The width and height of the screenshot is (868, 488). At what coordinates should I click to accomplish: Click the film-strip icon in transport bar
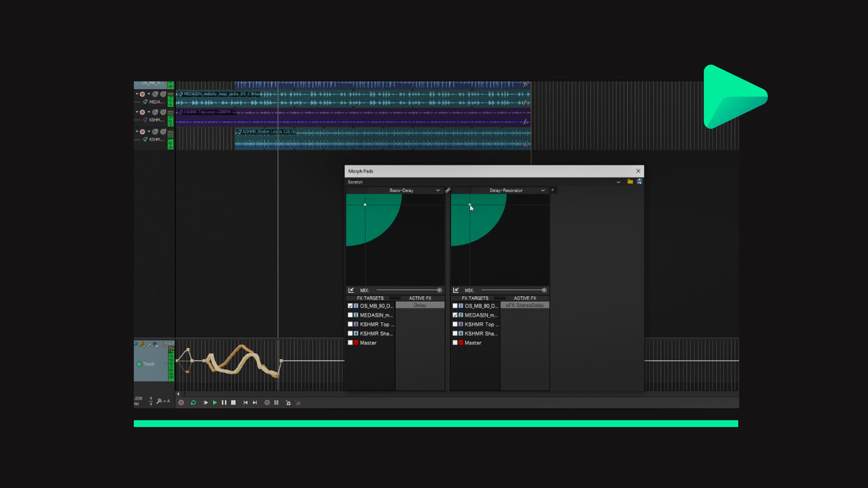click(x=276, y=403)
